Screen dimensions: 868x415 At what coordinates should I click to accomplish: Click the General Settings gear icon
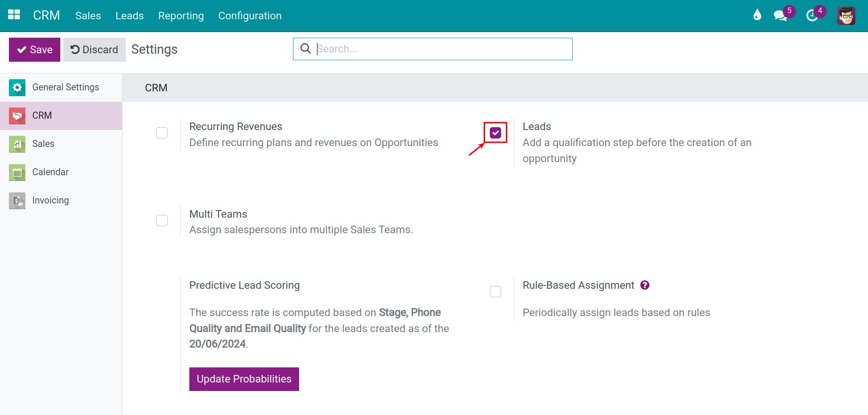click(17, 88)
